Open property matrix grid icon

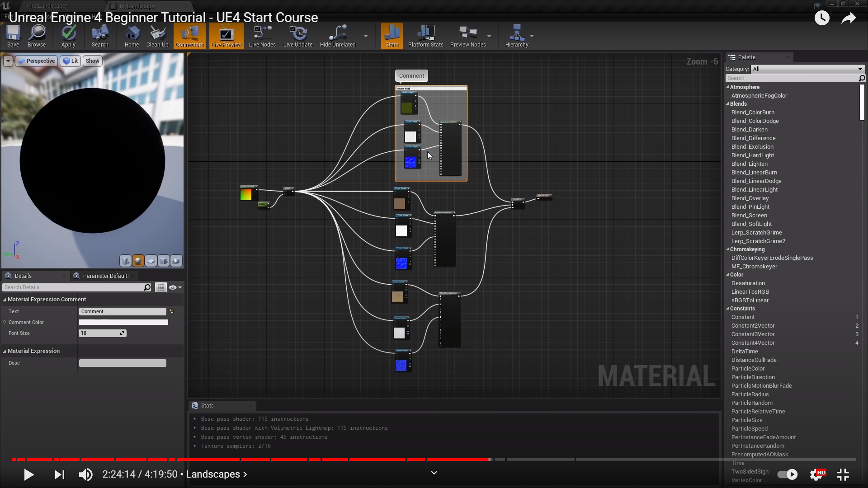tap(161, 287)
